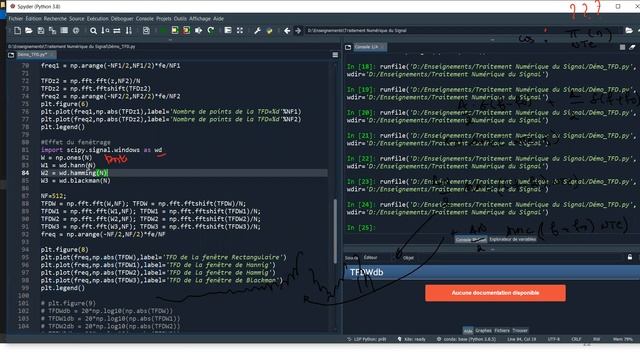Click the Mem 79% status entry
Viewport: 640px width, 360px height.
pyautogui.click(x=622, y=340)
